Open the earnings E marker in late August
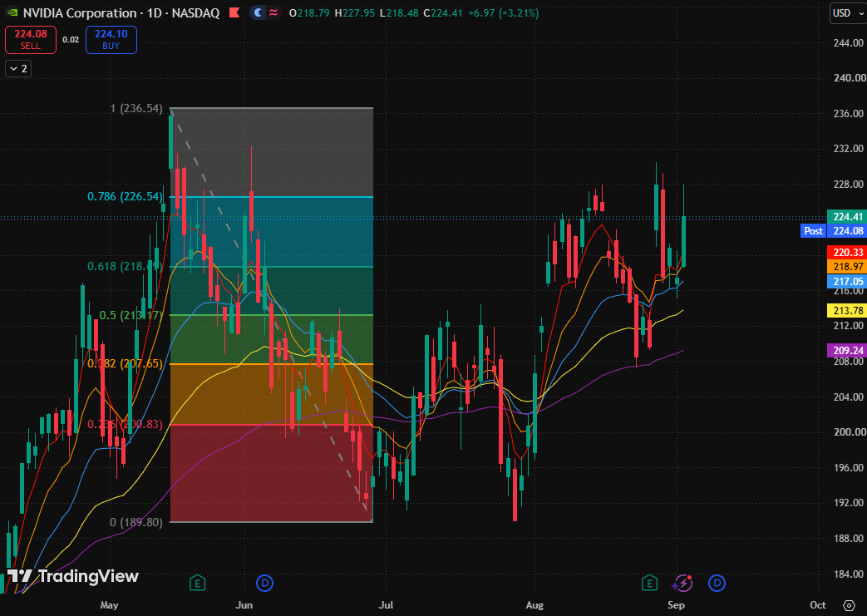This screenshot has height=616, width=867. click(650, 583)
